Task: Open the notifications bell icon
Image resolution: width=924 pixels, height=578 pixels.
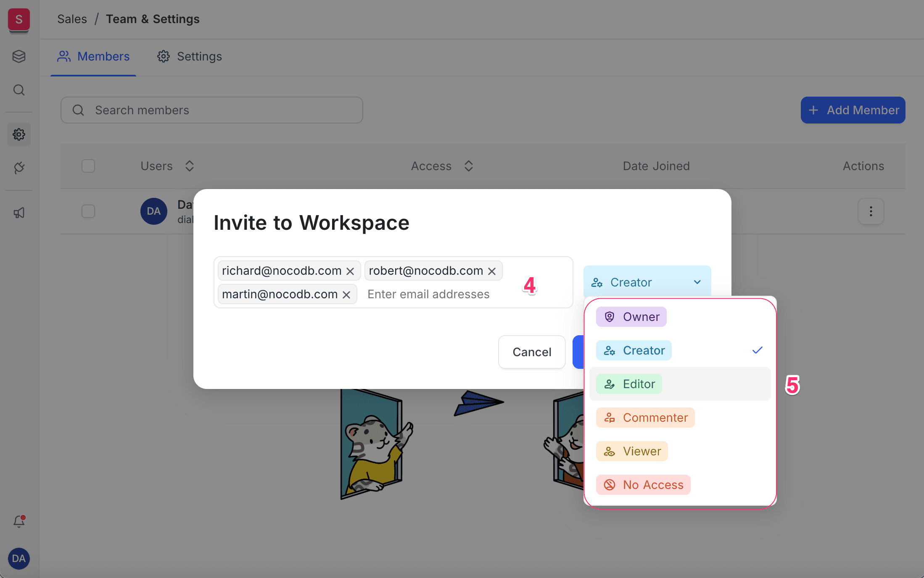Action: point(18,521)
